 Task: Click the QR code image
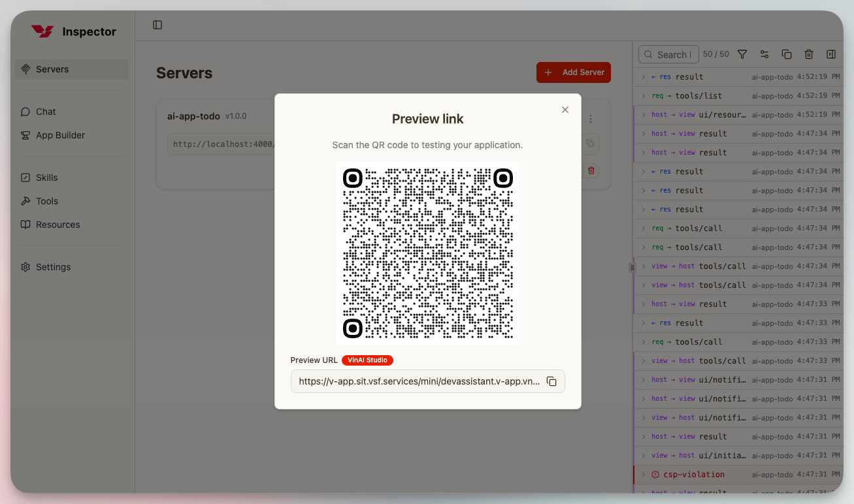coord(428,253)
